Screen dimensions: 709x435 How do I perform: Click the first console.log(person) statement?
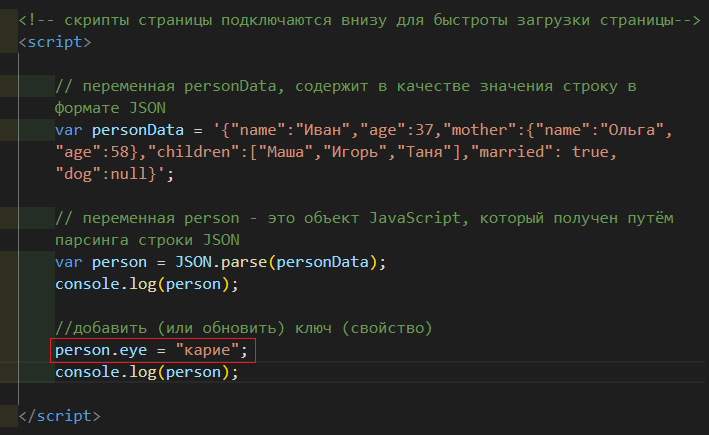point(147,284)
